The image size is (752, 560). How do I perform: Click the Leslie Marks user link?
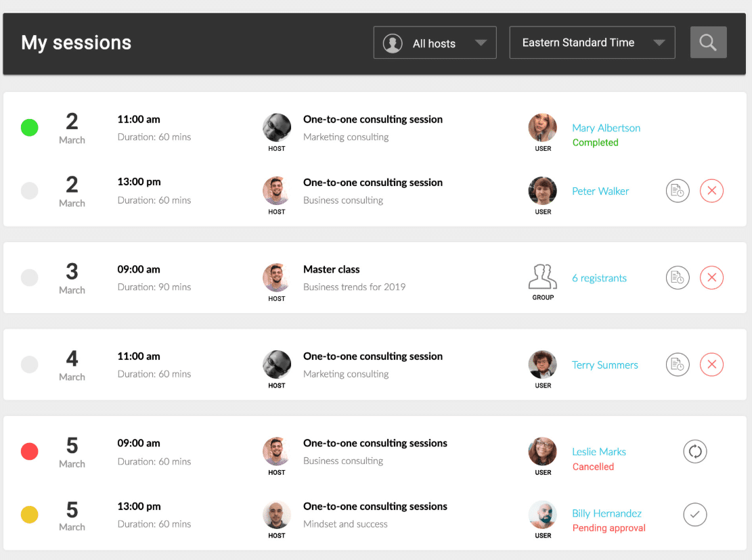[x=599, y=452]
